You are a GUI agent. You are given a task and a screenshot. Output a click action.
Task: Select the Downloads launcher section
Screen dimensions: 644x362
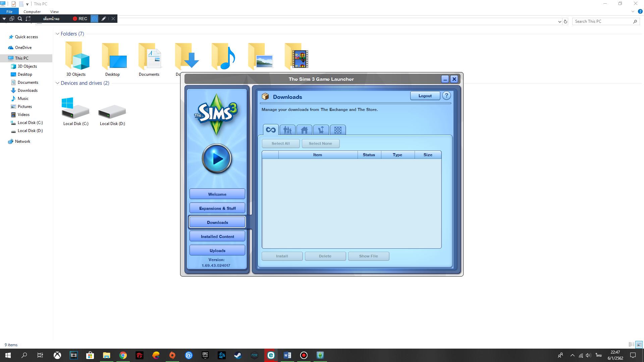point(217,222)
